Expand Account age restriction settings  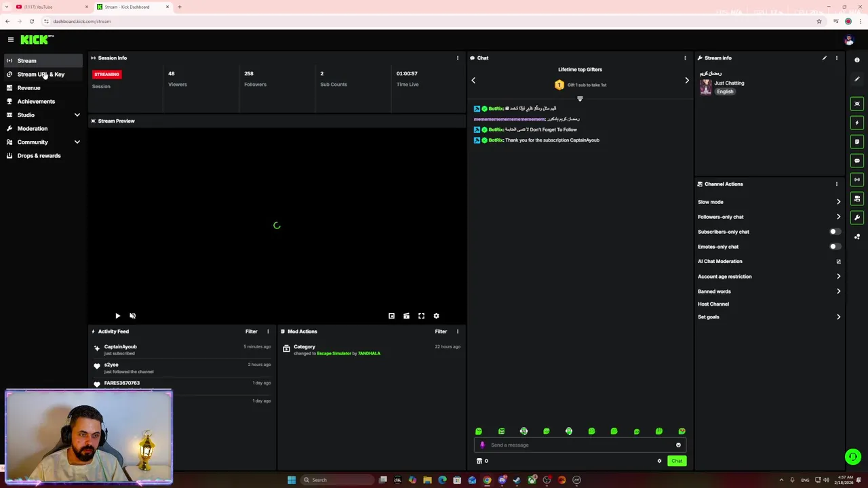(838, 277)
